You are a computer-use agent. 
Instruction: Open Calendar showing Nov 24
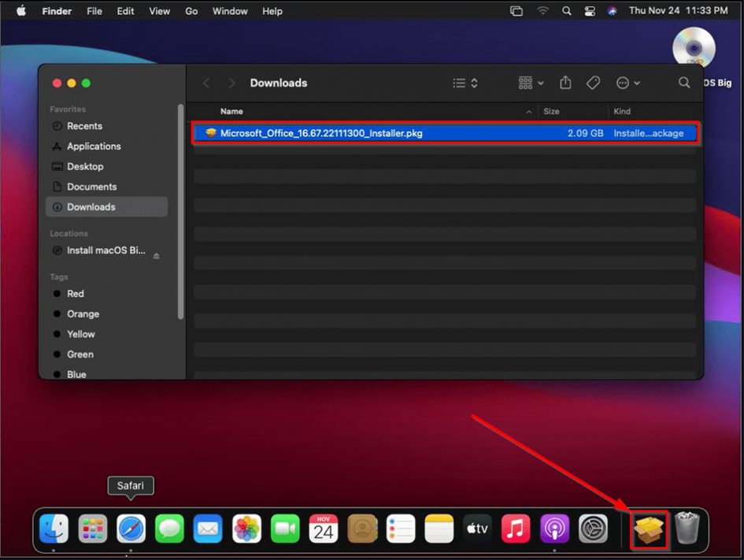[x=324, y=528]
